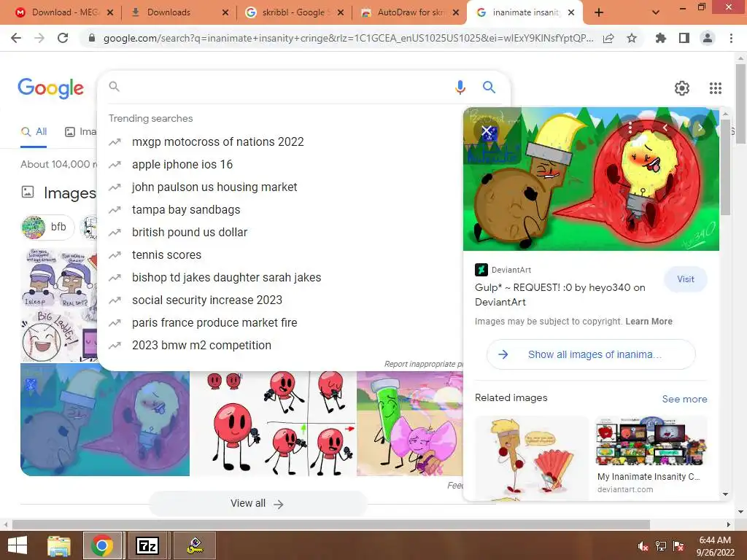Image resolution: width=747 pixels, height=560 pixels.
Task: Show previous image in preview
Action: click(665, 128)
